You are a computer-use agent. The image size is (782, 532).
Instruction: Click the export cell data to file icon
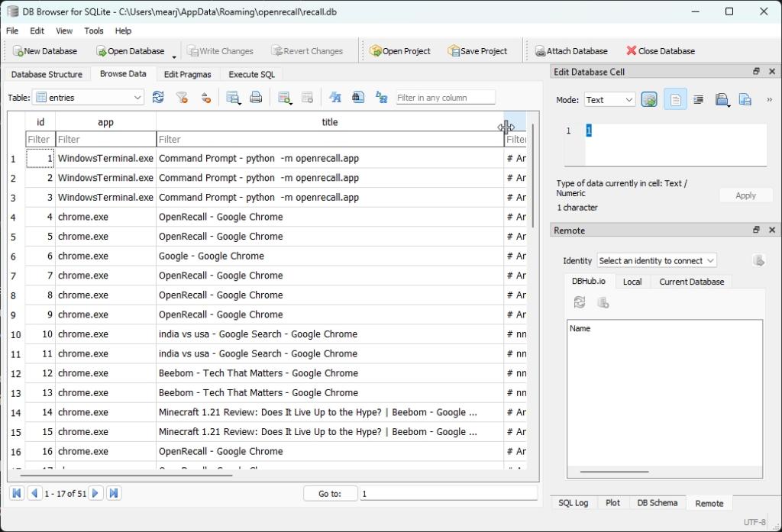pyautogui.click(x=745, y=100)
